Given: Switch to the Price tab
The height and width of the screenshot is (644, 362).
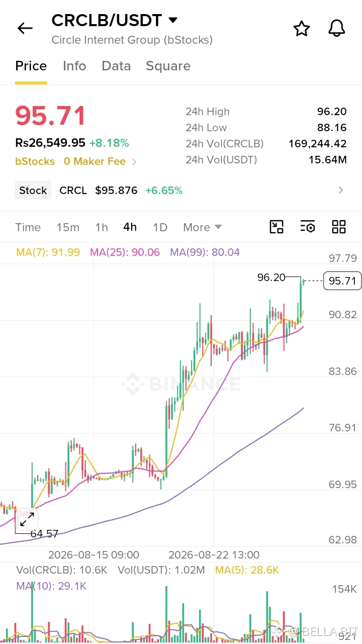Looking at the screenshot, I should [31, 66].
